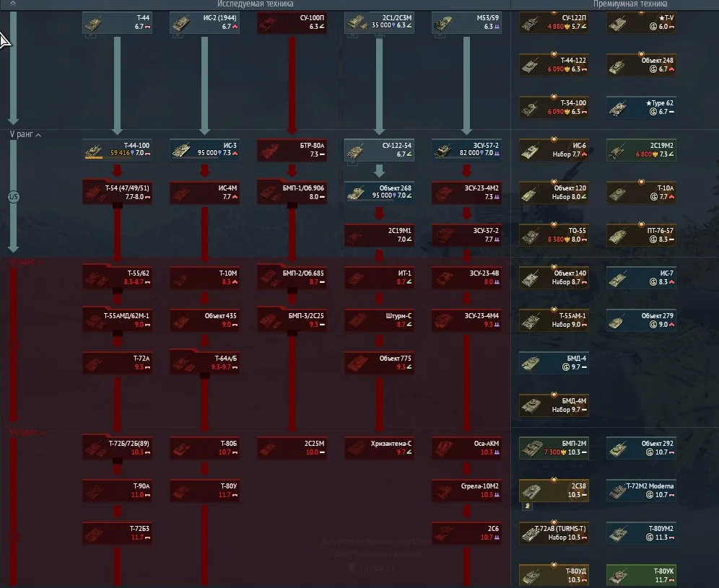Select the Объект 268 tank destroyer
The image size is (719, 588).
coord(378,192)
